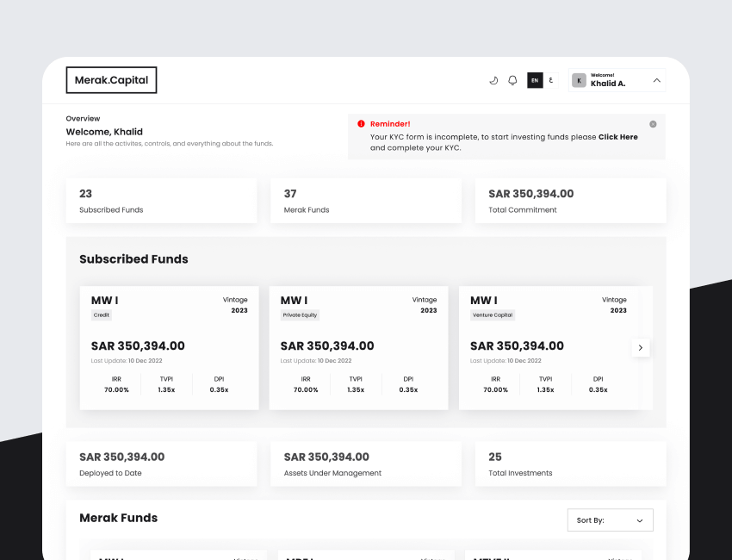Click Vintage 2023 on the Credit card

(235, 305)
